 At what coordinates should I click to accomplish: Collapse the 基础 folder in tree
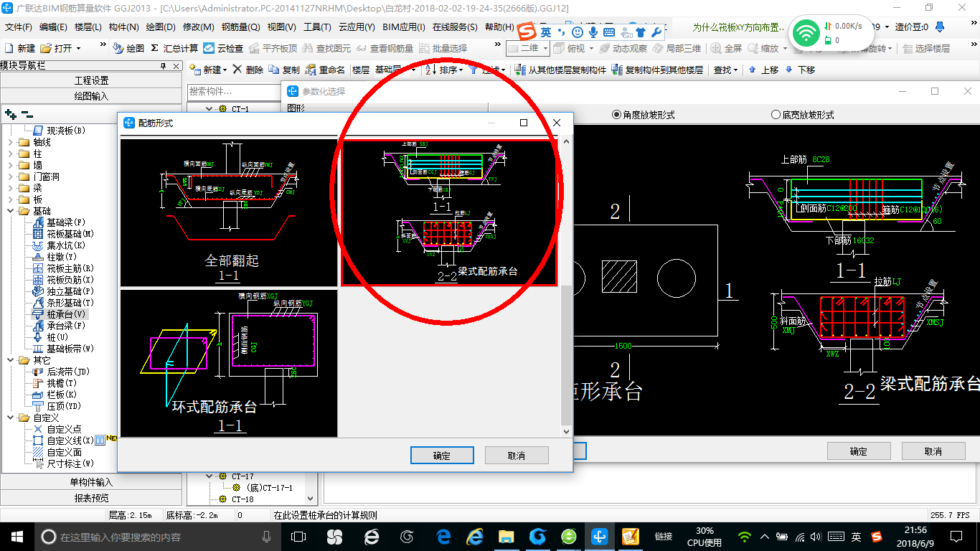(x=11, y=211)
